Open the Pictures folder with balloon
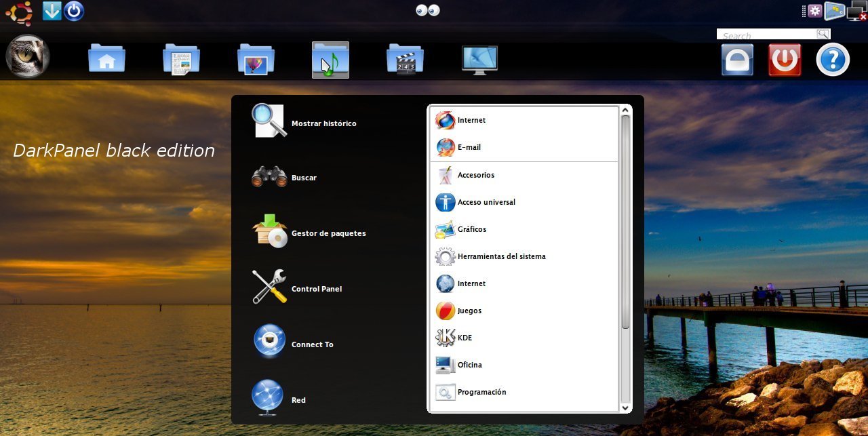This screenshot has height=436, width=868. [256, 60]
